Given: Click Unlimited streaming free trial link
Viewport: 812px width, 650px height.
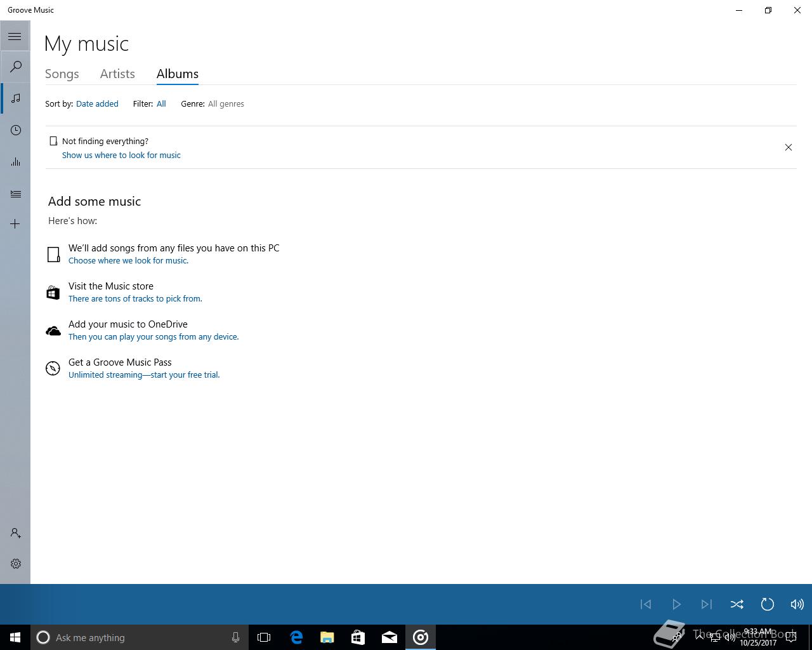Looking at the screenshot, I should [x=144, y=375].
